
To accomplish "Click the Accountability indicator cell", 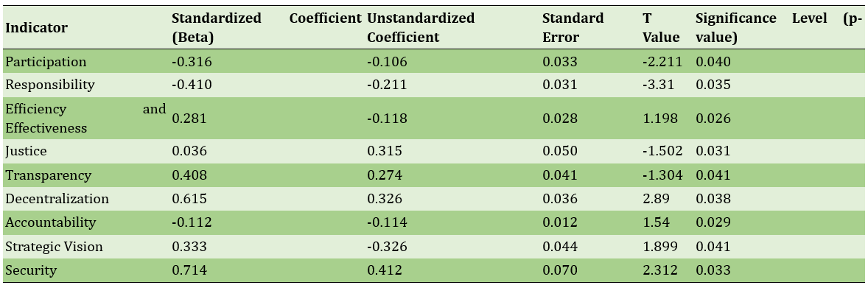I will click(50, 222).
